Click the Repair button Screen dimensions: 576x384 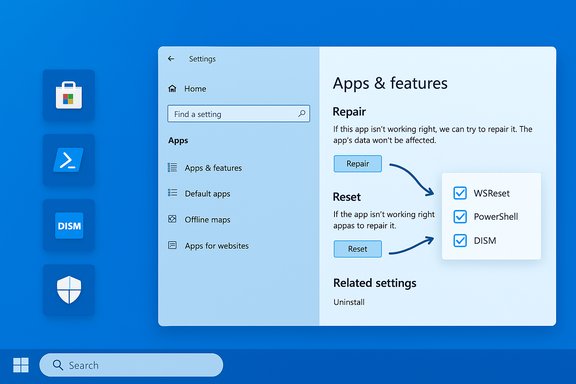pos(357,164)
